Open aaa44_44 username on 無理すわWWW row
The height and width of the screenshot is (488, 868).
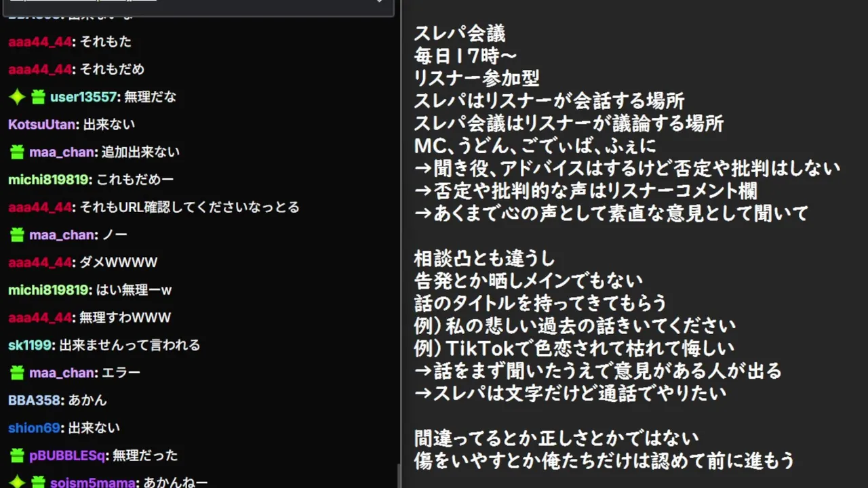coord(40,317)
